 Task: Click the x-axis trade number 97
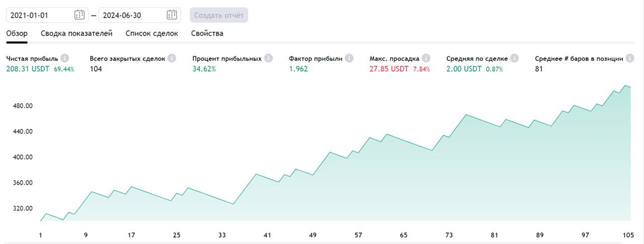(x=585, y=235)
